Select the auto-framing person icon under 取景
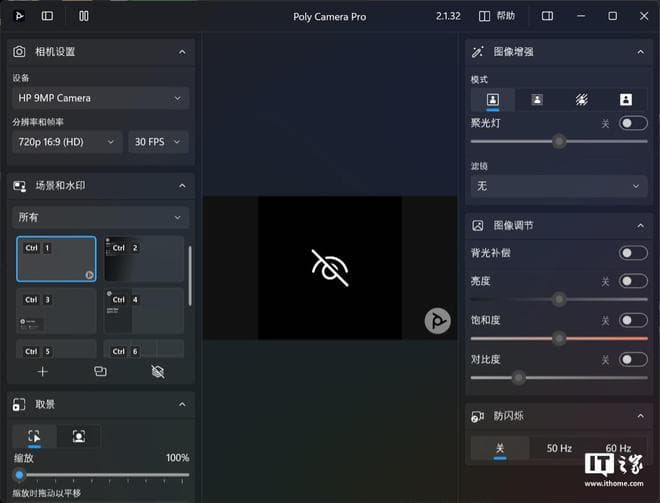The width and height of the screenshot is (660, 503). (x=78, y=436)
